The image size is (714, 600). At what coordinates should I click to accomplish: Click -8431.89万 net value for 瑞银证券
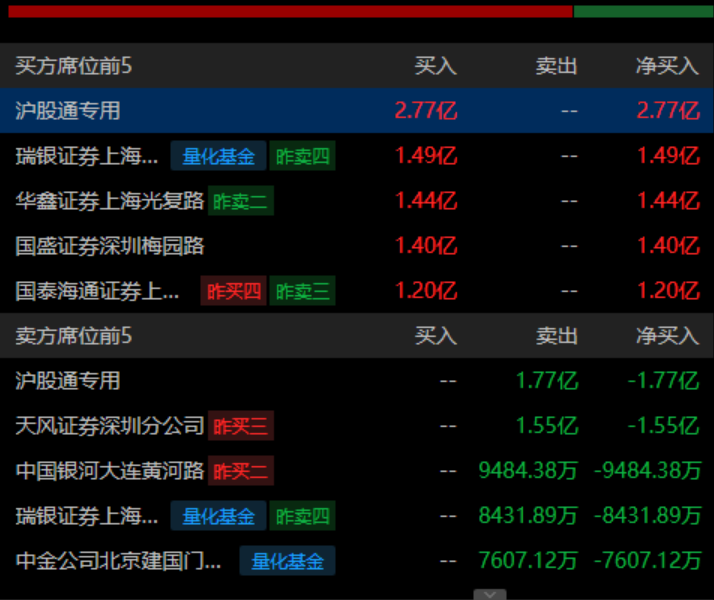(x=648, y=516)
